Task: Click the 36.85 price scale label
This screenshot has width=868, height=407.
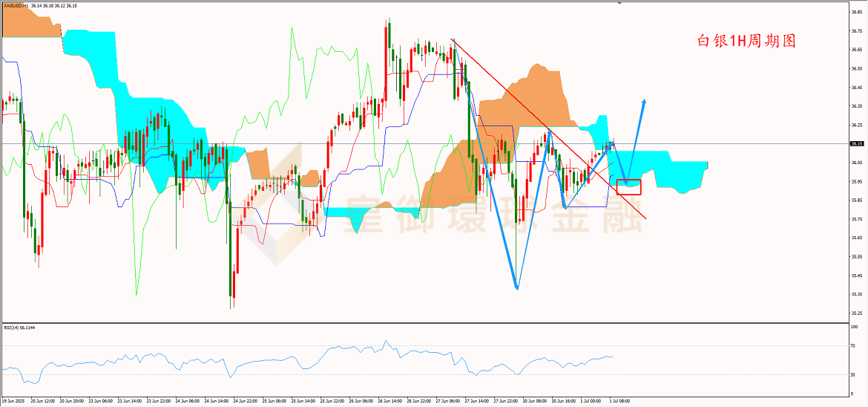Action: point(856,11)
